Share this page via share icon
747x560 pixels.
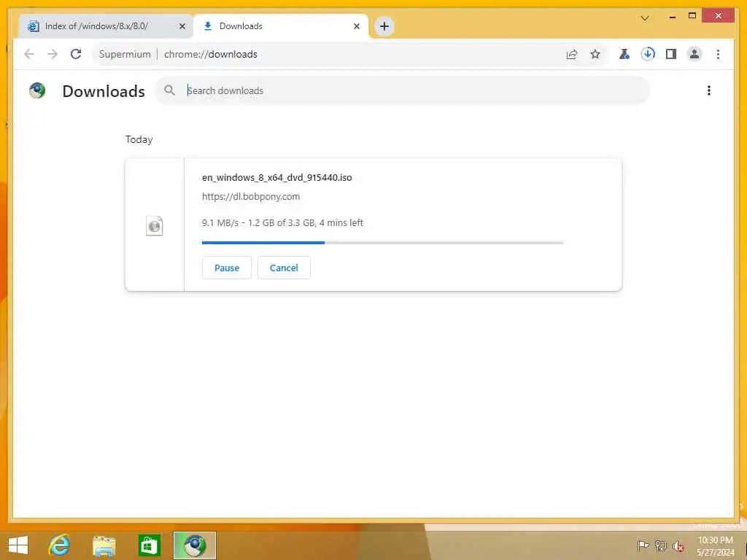572,54
